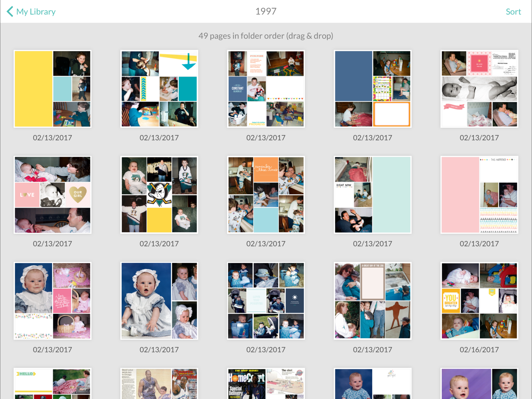Click date under Love and Our Girl page
This screenshot has width=532, height=399.
(52, 244)
